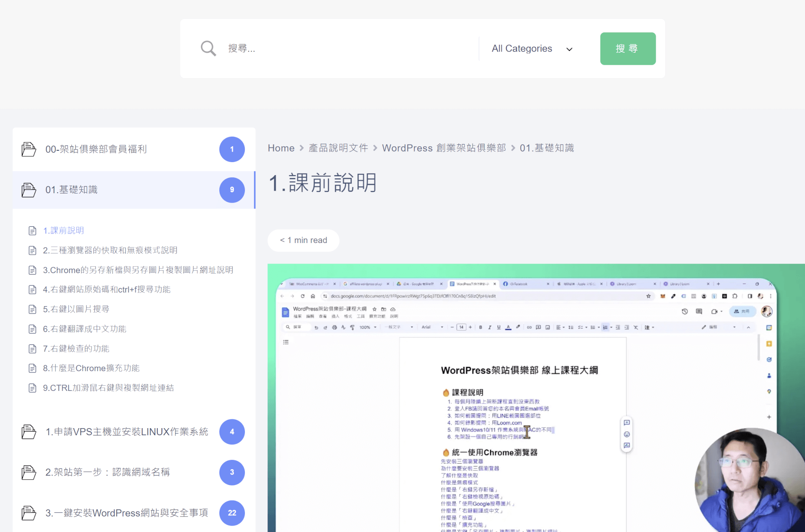Screen dimensions: 805x532
Task: Click the document icon beside 4.右鍵網站原始碼 article
Action: tap(32, 289)
